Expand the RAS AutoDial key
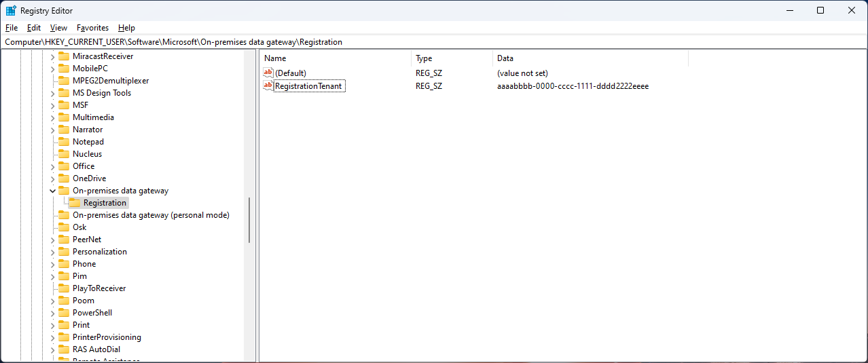This screenshot has width=868, height=363. [x=52, y=349]
